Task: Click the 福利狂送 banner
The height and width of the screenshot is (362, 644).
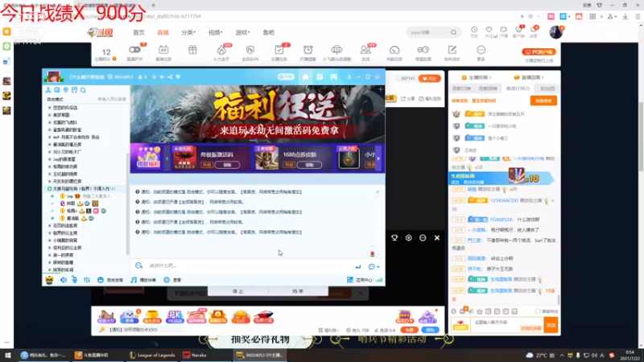Action: point(258,114)
